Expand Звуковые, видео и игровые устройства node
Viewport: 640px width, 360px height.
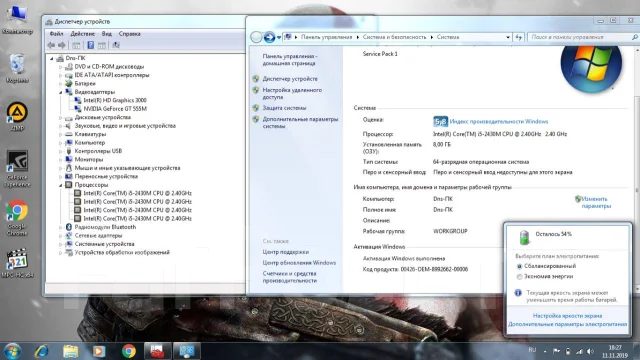coord(60,126)
